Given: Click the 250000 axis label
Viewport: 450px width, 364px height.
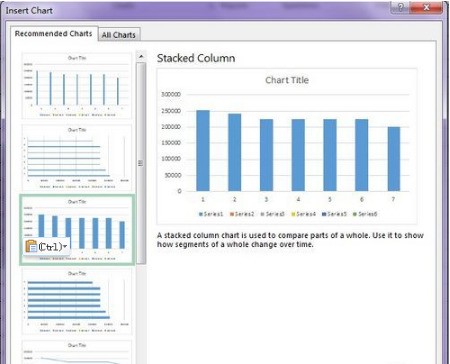Looking at the screenshot, I should [x=171, y=111].
